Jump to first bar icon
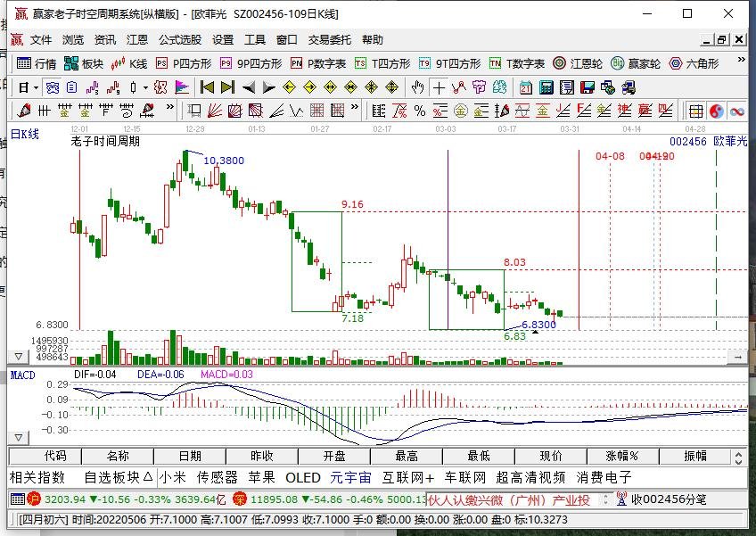Viewport: 756px width, 536px height. 207,87
